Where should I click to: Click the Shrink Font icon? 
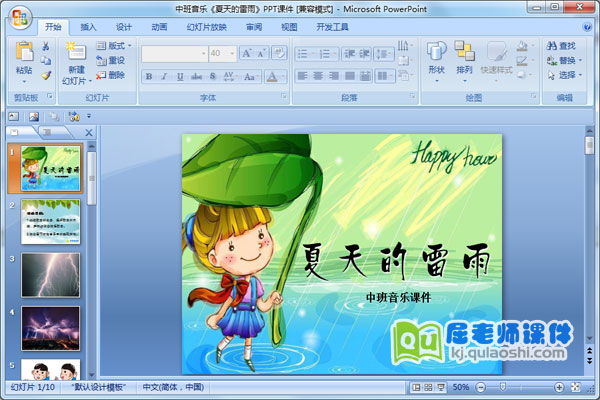pyautogui.click(x=262, y=54)
